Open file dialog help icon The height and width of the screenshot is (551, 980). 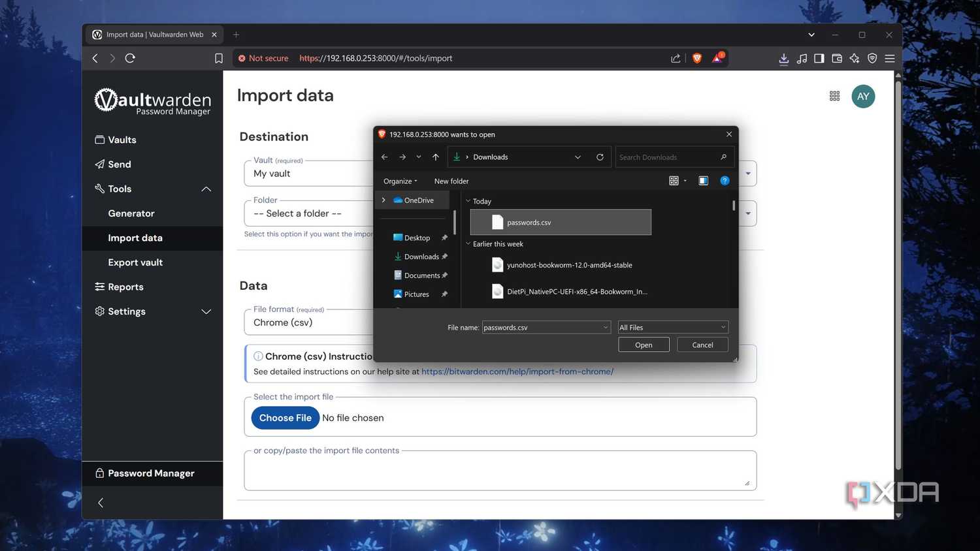[x=725, y=181]
